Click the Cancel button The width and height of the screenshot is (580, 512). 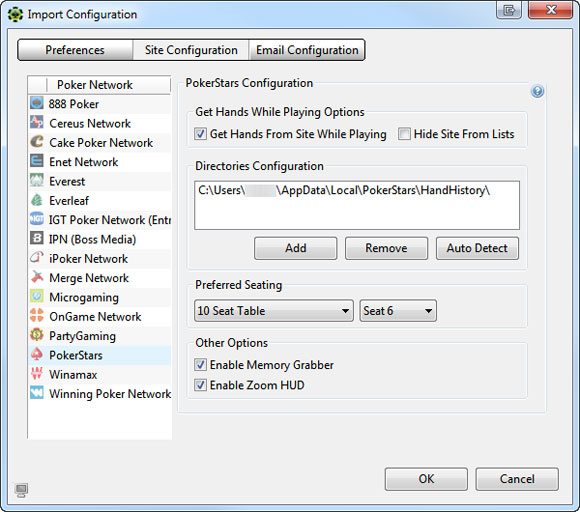click(x=517, y=479)
